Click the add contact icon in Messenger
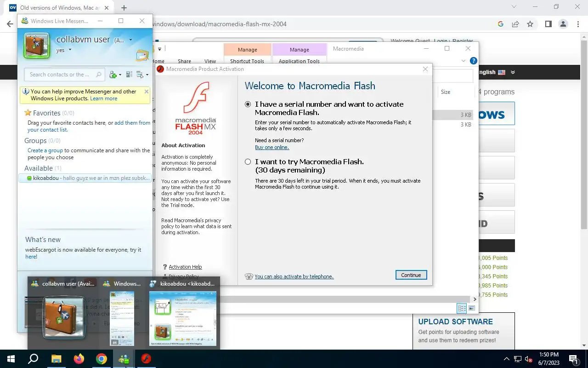Viewport: 588px width, 368px height. click(x=113, y=75)
